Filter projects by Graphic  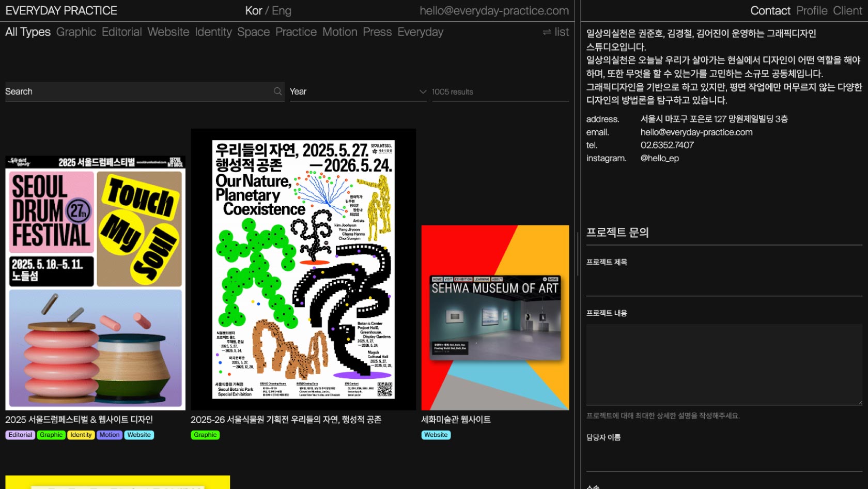pos(76,32)
